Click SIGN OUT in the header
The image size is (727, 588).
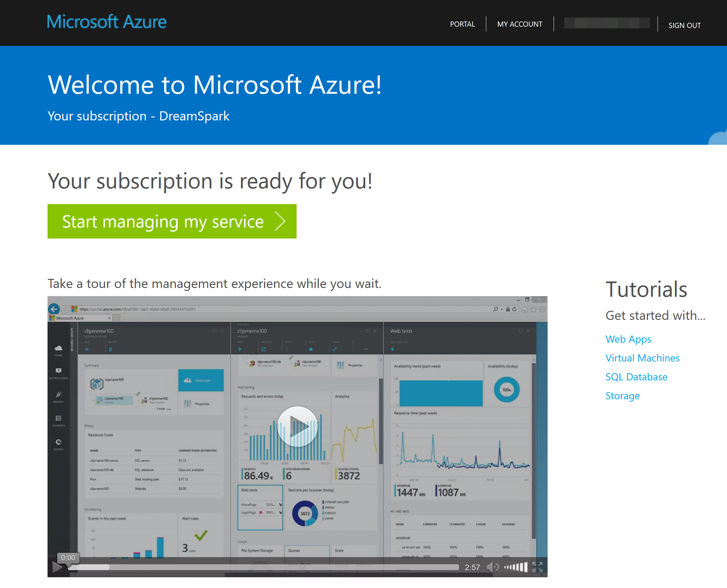[x=684, y=25]
